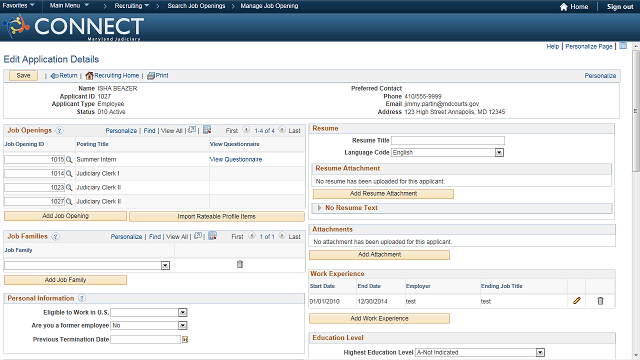Delete the Job Family row with trash icon
640x360 pixels.
coord(240,264)
